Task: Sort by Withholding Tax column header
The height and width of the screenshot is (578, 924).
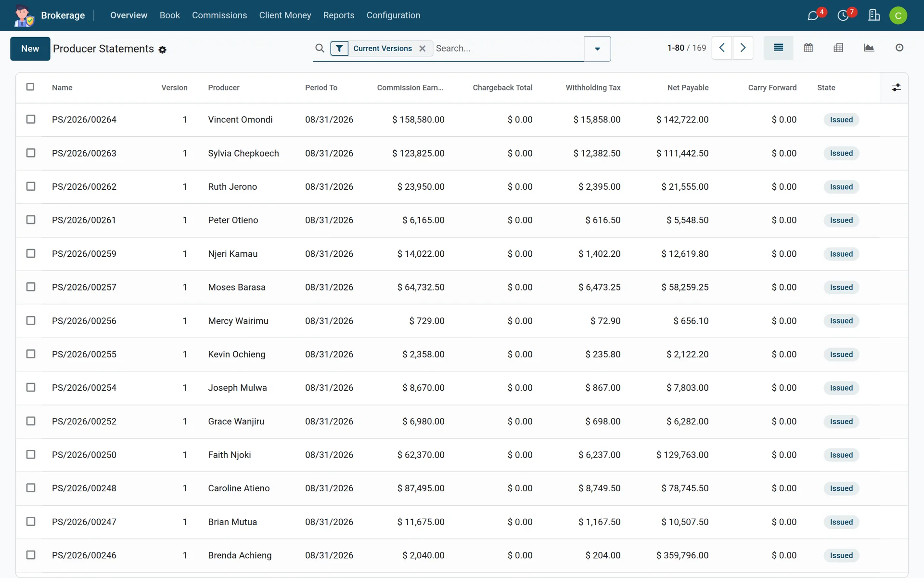Action: pos(593,88)
